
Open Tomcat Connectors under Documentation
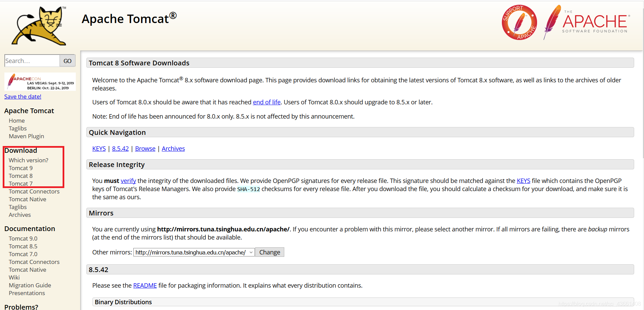(x=34, y=262)
